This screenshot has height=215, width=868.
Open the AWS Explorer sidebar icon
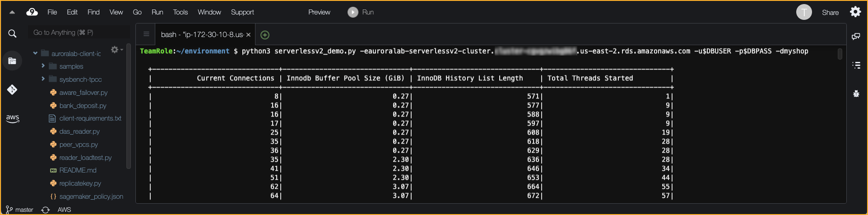point(12,118)
